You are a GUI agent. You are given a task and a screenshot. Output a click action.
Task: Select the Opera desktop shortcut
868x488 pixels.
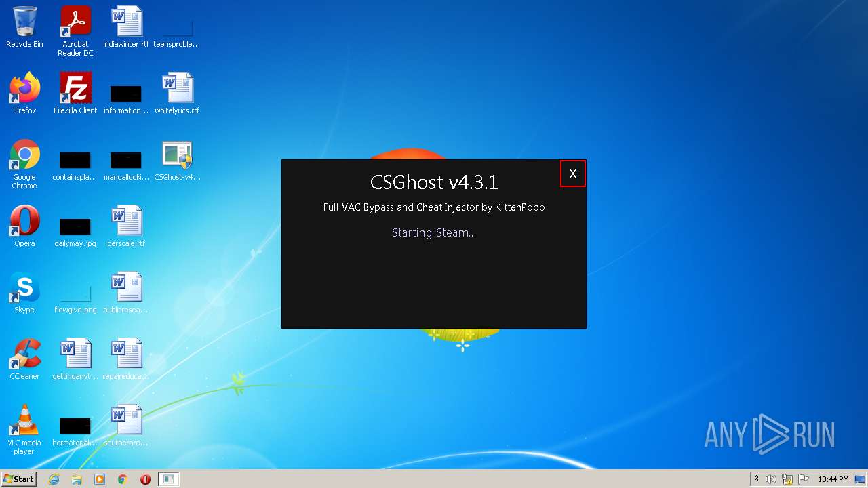pyautogui.click(x=24, y=226)
